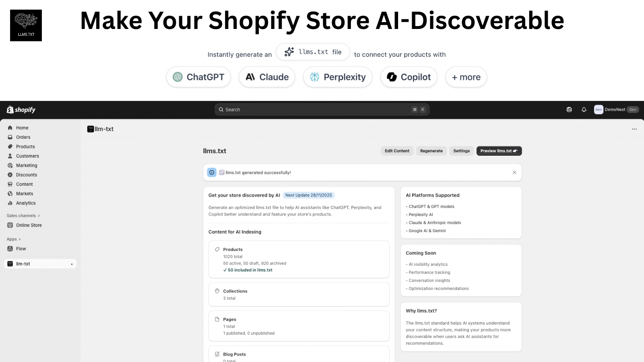
Task: Click the Regenerate button
Action: pyautogui.click(x=431, y=151)
